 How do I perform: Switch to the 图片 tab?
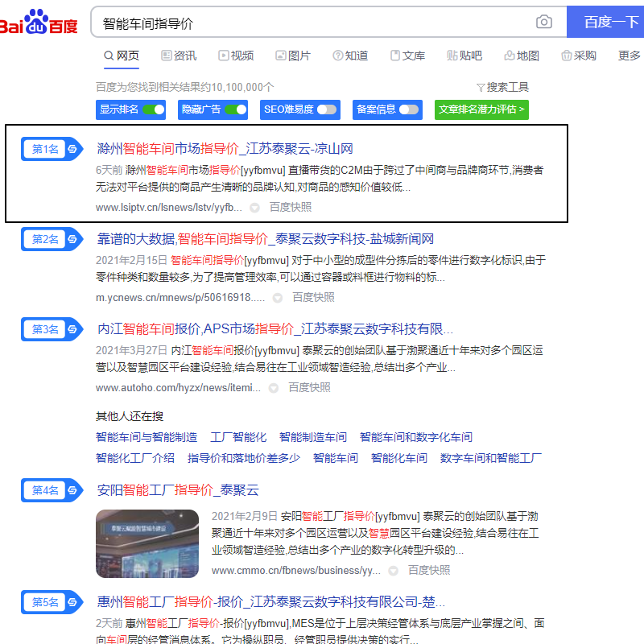(x=293, y=56)
